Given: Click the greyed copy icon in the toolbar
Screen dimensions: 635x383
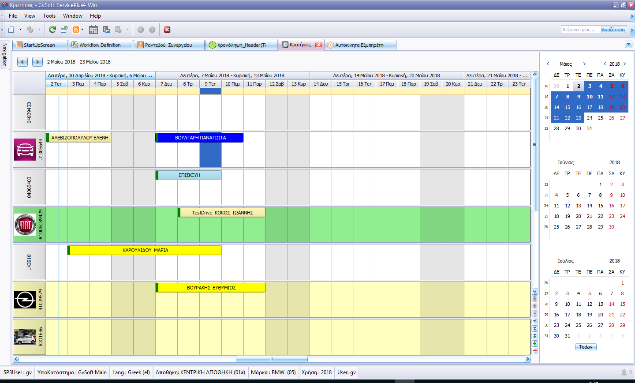Looking at the screenshot, I should (x=118, y=30).
